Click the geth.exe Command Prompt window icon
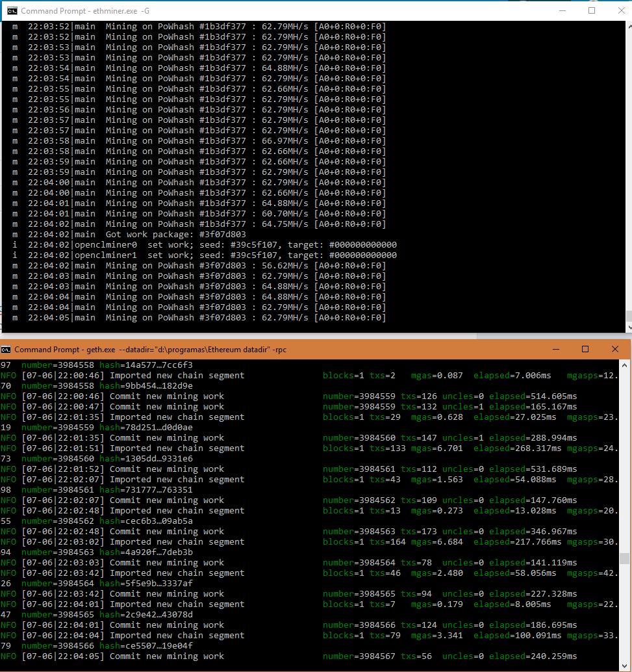The image size is (632, 672). tap(6, 350)
